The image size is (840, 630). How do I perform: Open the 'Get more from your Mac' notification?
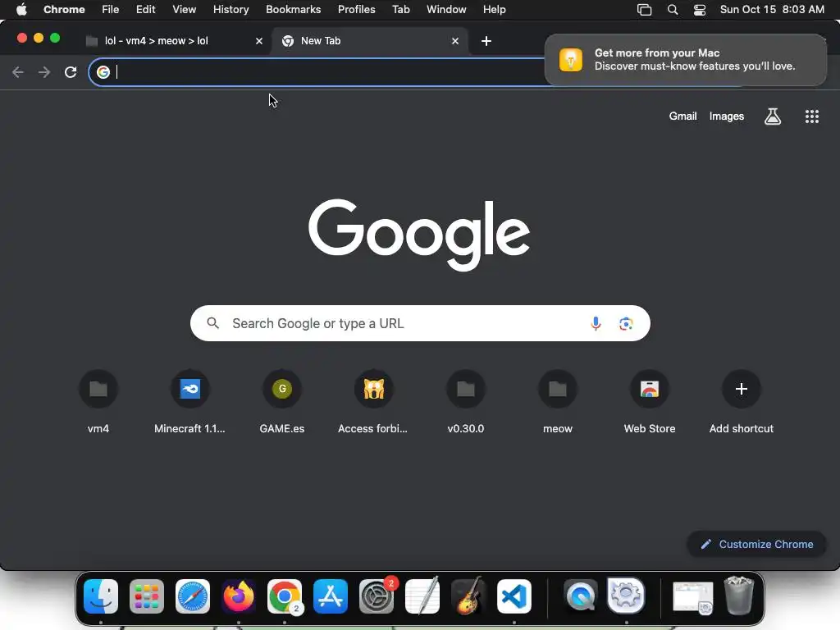click(686, 59)
